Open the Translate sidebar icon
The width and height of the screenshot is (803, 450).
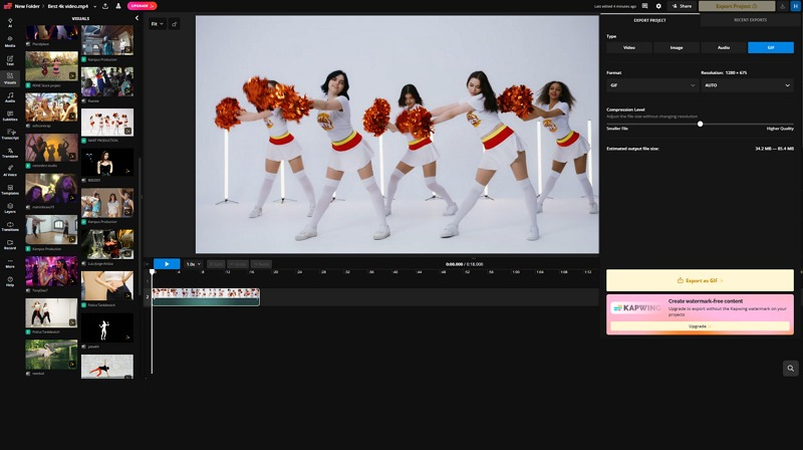(10, 153)
